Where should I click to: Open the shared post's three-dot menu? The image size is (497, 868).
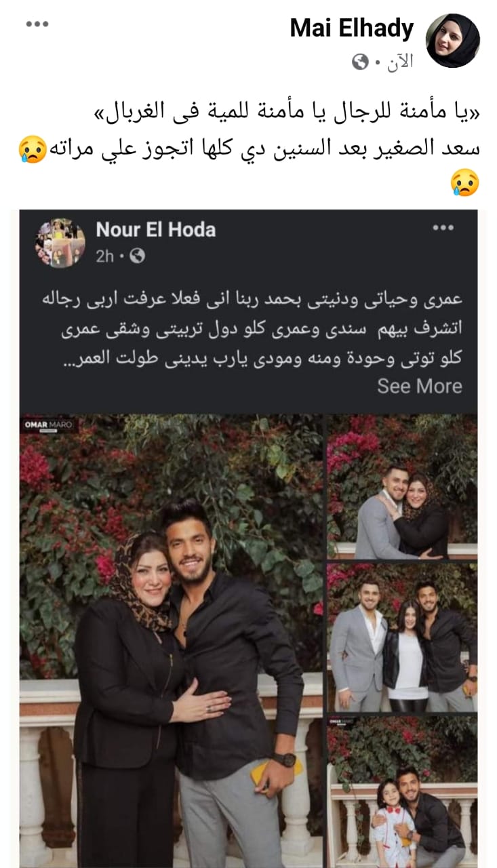click(443, 228)
